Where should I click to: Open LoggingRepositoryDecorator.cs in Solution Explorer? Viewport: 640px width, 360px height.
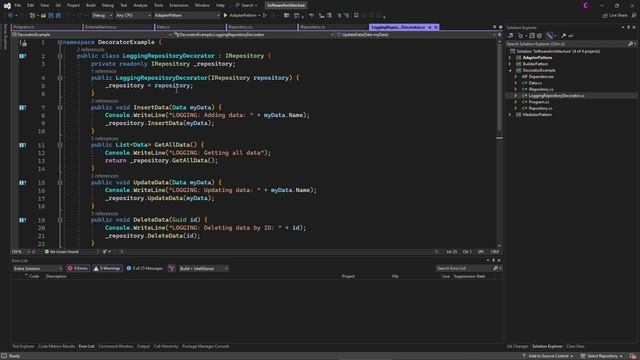(x=556, y=96)
